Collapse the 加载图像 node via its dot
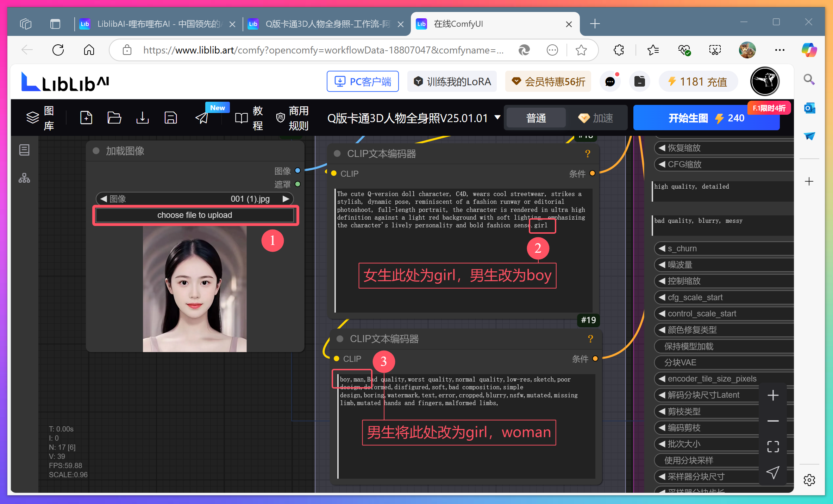833x504 pixels. click(x=96, y=151)
